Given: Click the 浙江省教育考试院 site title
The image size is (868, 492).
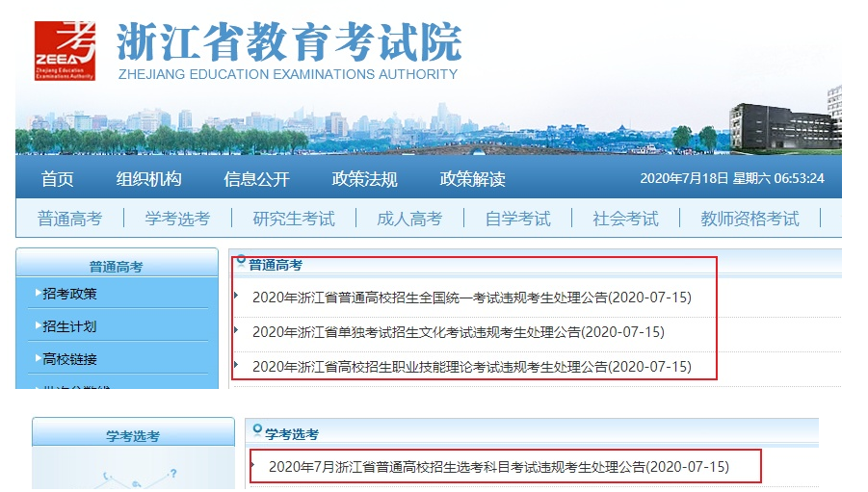Looking at the screenshot, I should (289, 42).
